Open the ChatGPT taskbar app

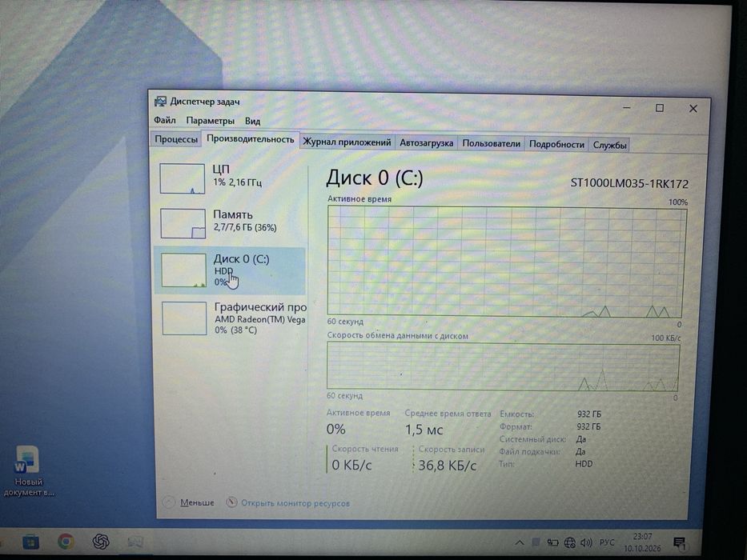[x=101, y=542]
